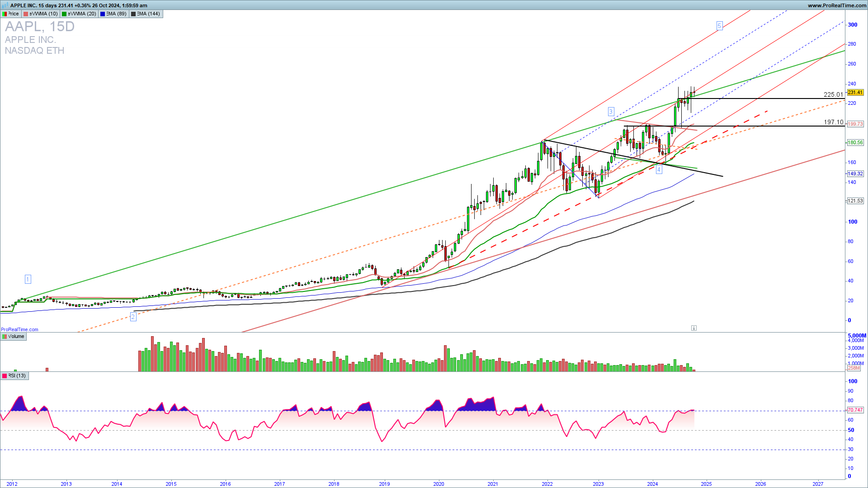The width and height of the screenshot is (868, 488).
Task: Open the Volume panel label
Action: coord(14,336)
